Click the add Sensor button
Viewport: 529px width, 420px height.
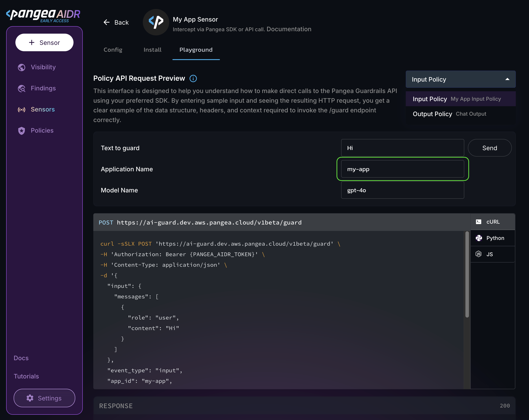click(44, 42)
